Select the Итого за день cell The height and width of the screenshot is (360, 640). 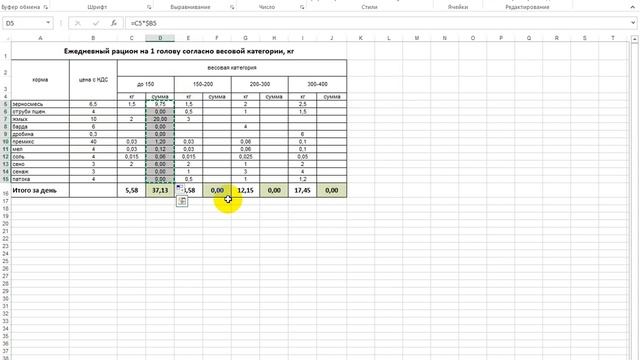coord(40,190)
